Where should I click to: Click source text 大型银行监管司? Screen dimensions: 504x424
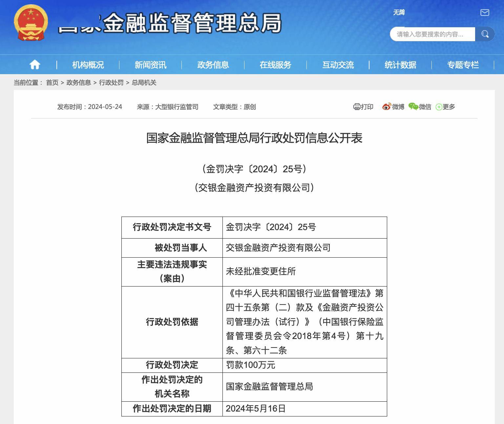[177, 107]
